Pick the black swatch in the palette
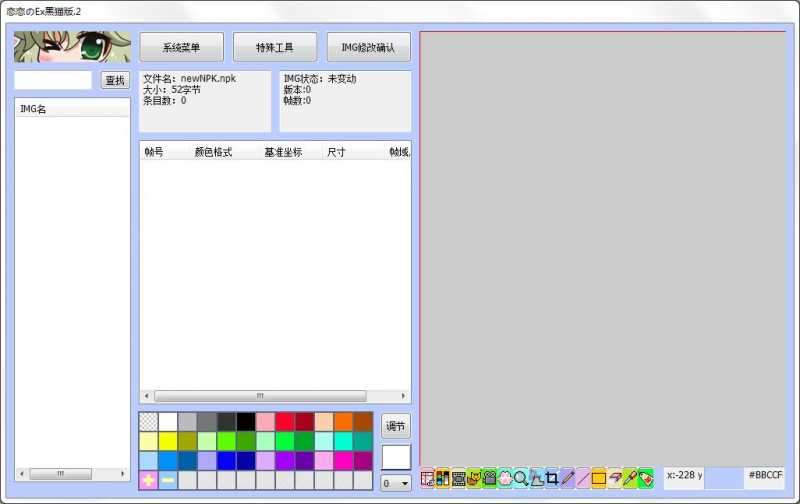800x504 pixels. 246,422
